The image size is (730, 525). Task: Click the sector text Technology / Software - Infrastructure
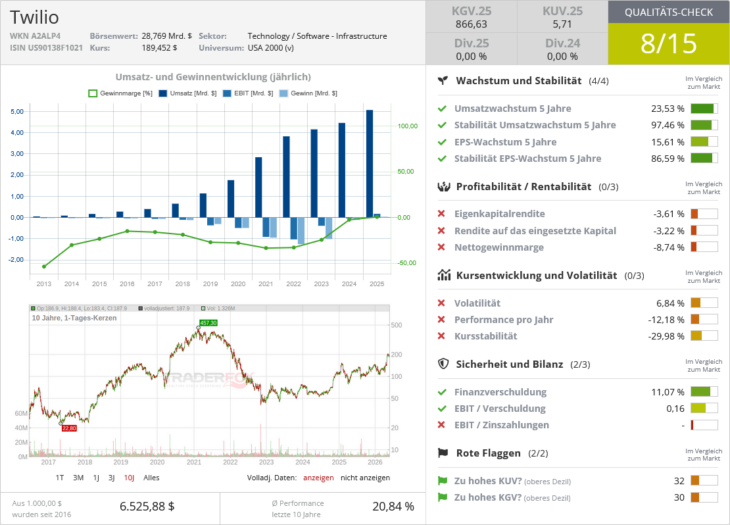(x=317, y=36)
